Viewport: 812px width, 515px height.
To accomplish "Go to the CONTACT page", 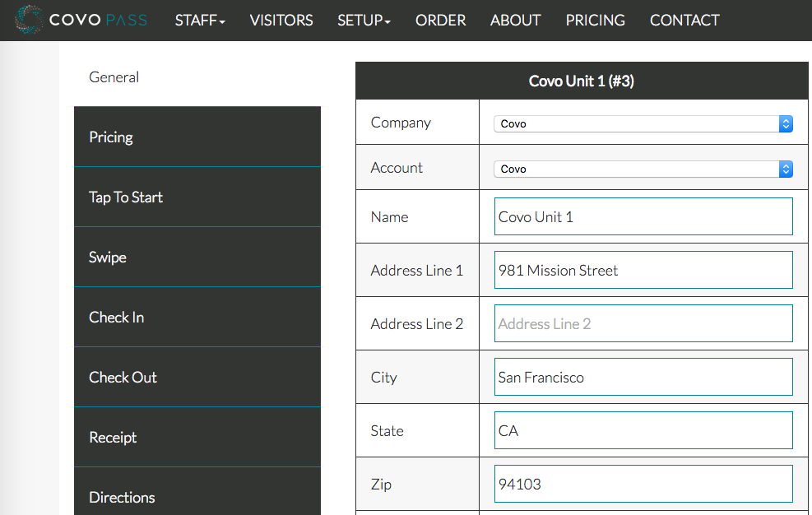I will [684, 21].
